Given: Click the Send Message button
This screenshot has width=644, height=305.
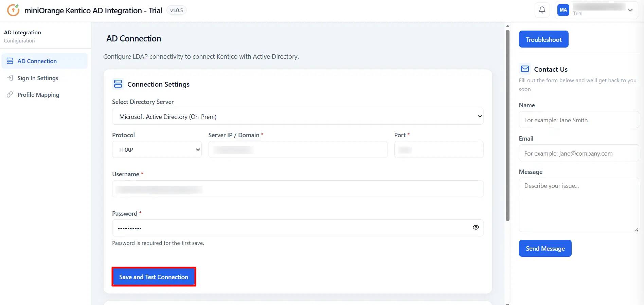Looking at the screenshot, I should pos(545,248).
